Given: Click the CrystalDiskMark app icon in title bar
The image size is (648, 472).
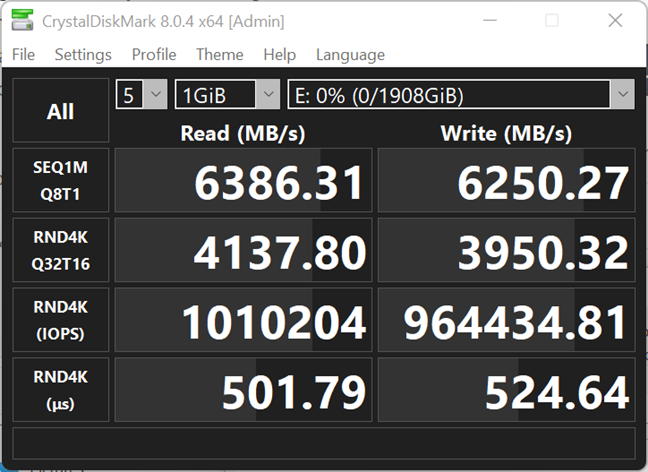Looking at the screenshot, I should 22,20.
